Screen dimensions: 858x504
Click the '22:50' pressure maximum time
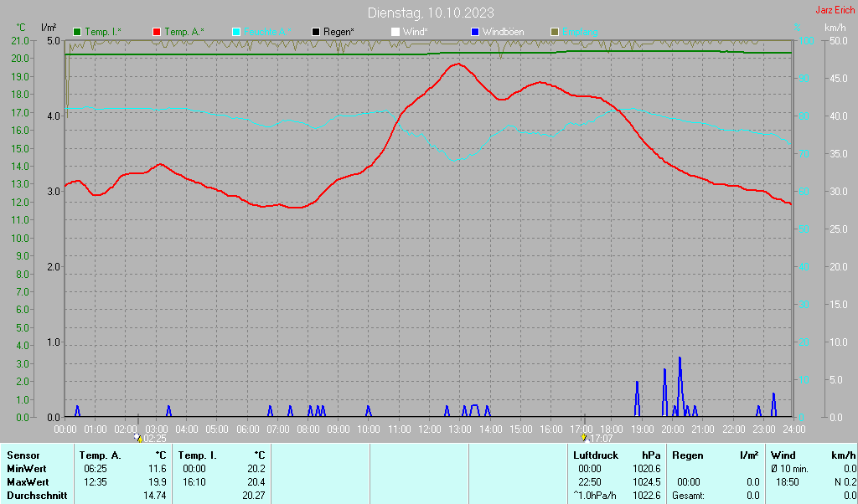coord(590,482)
